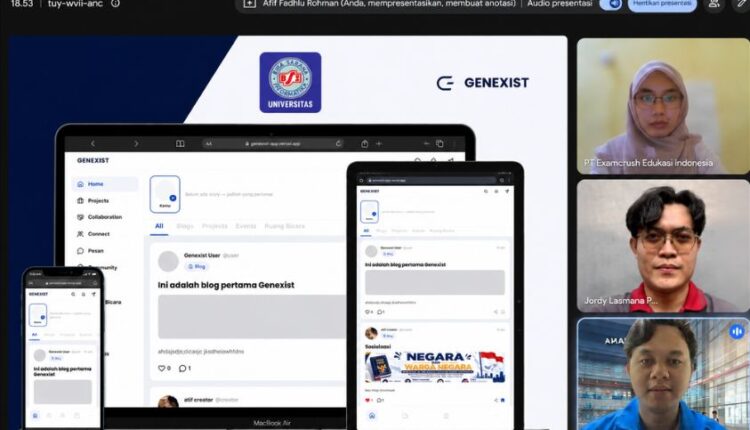
Task: Click the Universitas BSI logo on the slide
Action: [290, 82]
